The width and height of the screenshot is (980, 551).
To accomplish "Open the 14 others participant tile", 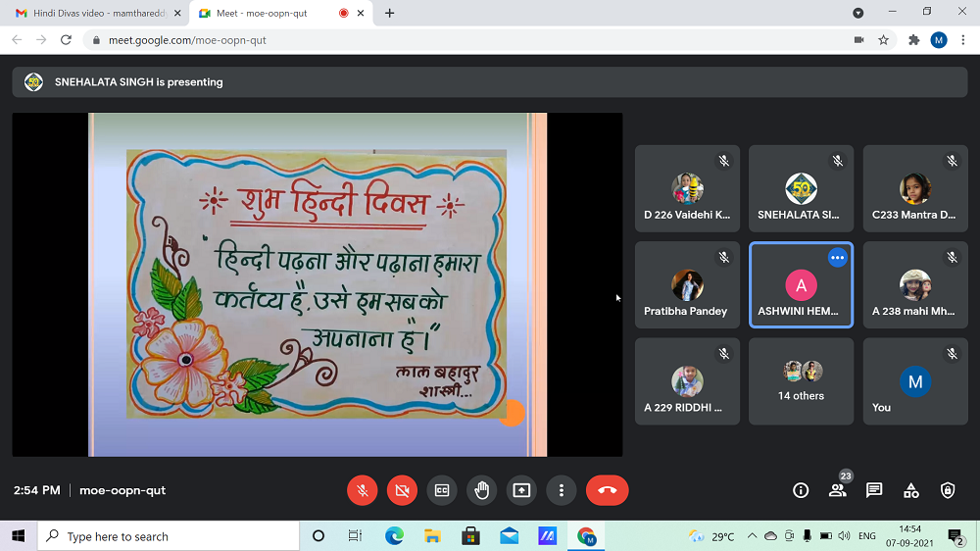I will (801, 381).
